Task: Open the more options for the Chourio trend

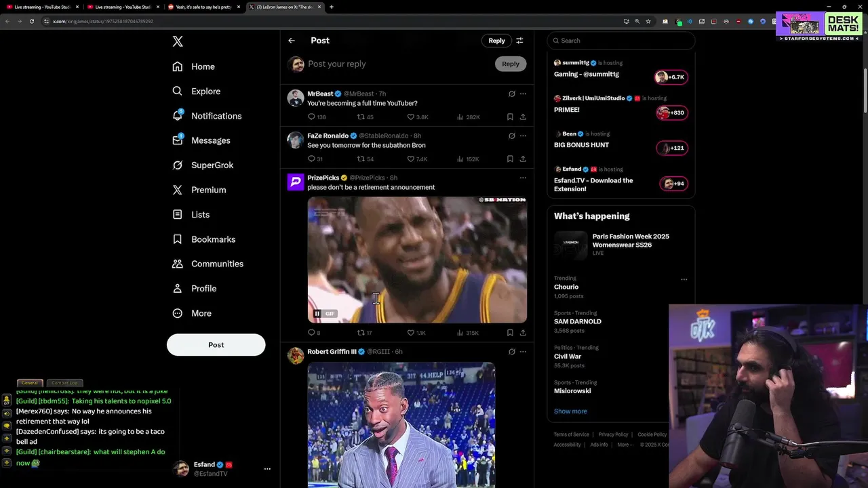Action: (684, 279)
